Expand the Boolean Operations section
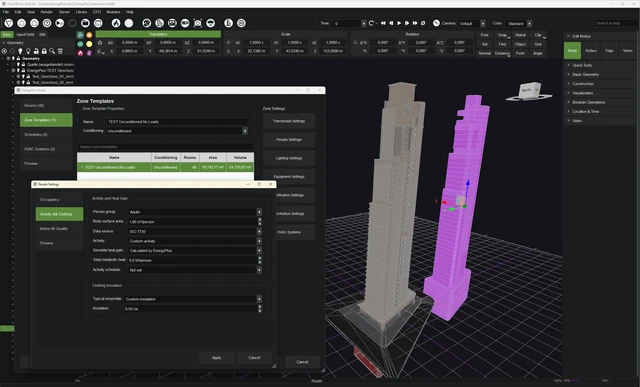 589,102
